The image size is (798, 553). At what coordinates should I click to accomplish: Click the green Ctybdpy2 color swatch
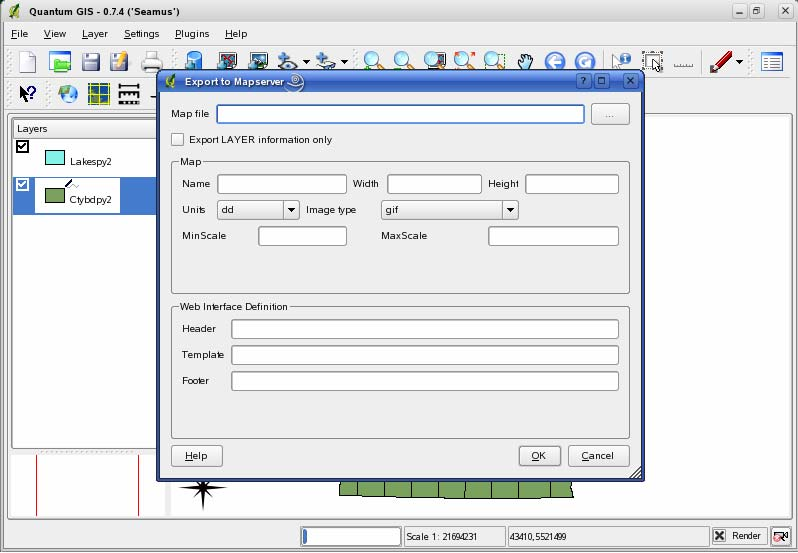pyautogui.click(x=55, y=195)
